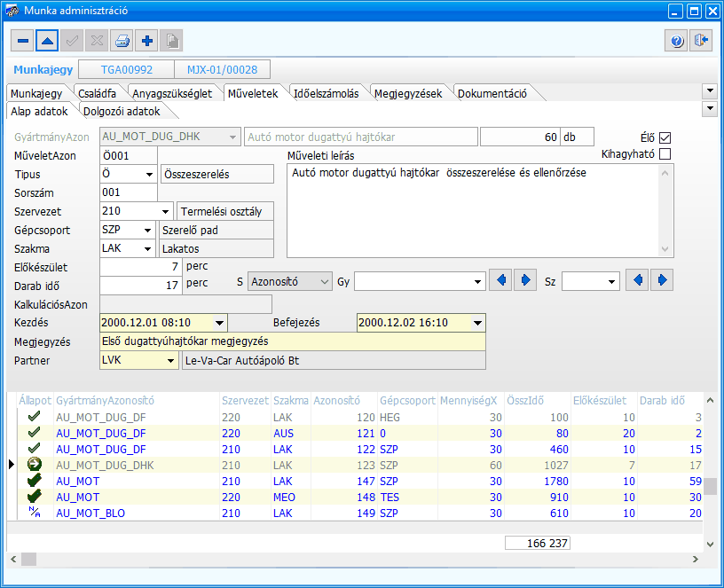Click right arrow next to Gy field
Image resolution: width=724 pixels, height=588 pixels.
(525, 280)
